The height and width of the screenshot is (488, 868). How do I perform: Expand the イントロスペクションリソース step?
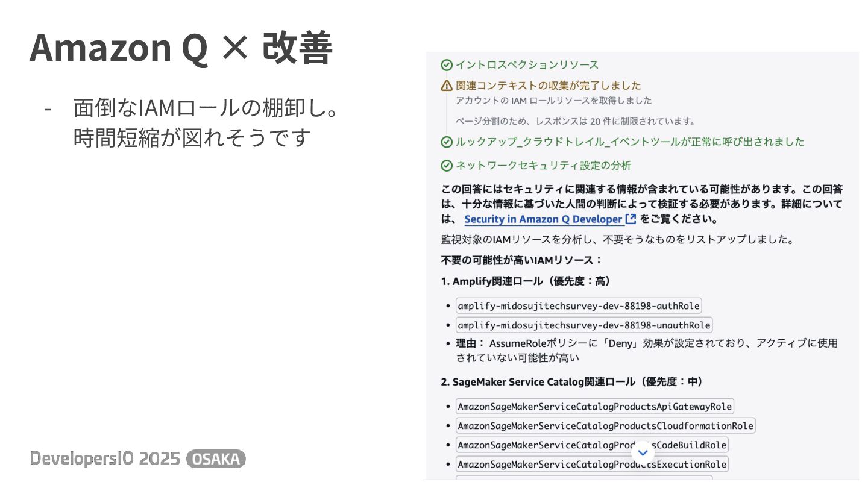tap(527, 65)
